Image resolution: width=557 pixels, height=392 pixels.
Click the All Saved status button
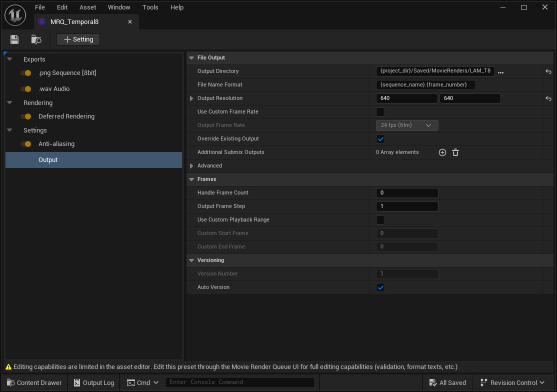click(447, 383)
